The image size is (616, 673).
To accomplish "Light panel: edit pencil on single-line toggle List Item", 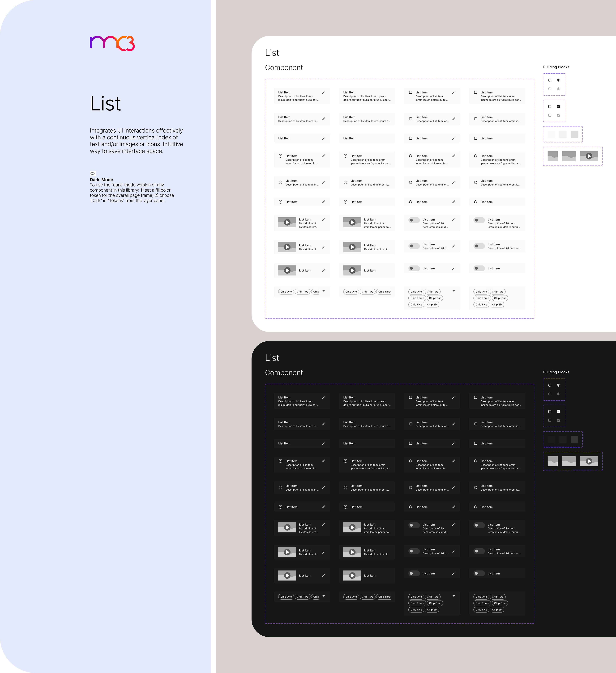I will click(x=454, y=268).
